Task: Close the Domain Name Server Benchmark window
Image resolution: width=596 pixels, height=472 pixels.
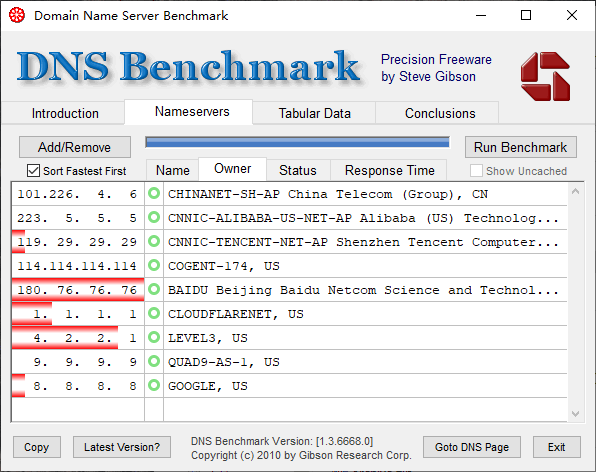Action: 572,15
